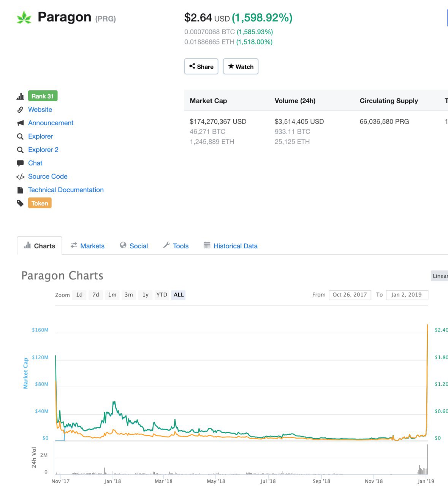Set chart zoom to 1m
The image size is (448, 486).
pos(112,295)
